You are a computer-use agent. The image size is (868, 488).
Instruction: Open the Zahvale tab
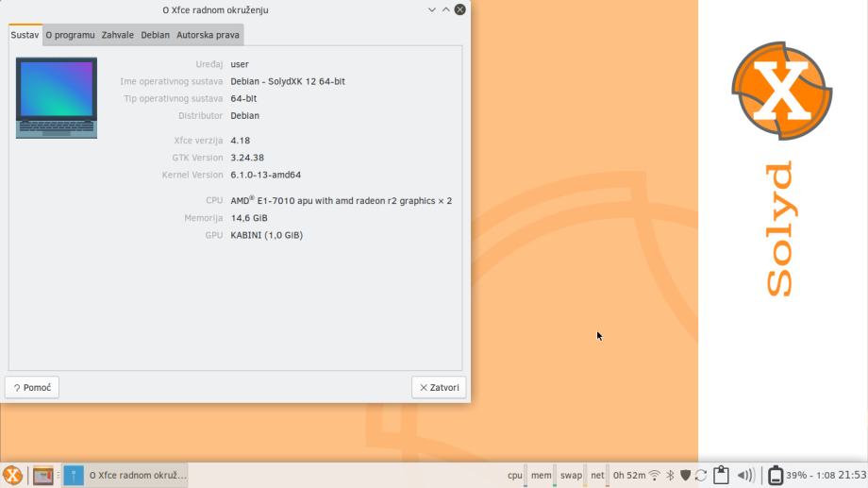point(117,35)
